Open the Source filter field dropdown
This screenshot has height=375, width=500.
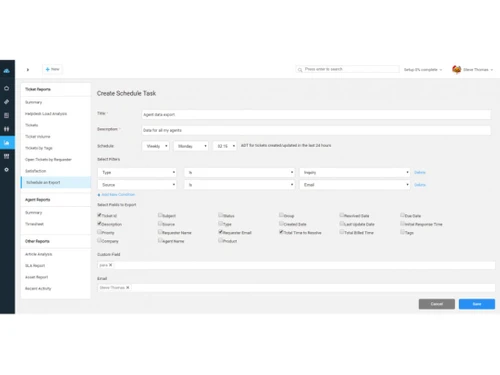tap(137, 185)
